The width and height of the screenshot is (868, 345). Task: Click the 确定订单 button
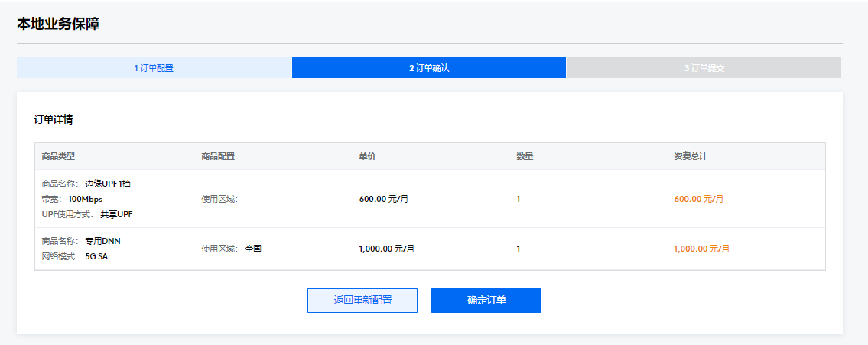coord(486,301)
